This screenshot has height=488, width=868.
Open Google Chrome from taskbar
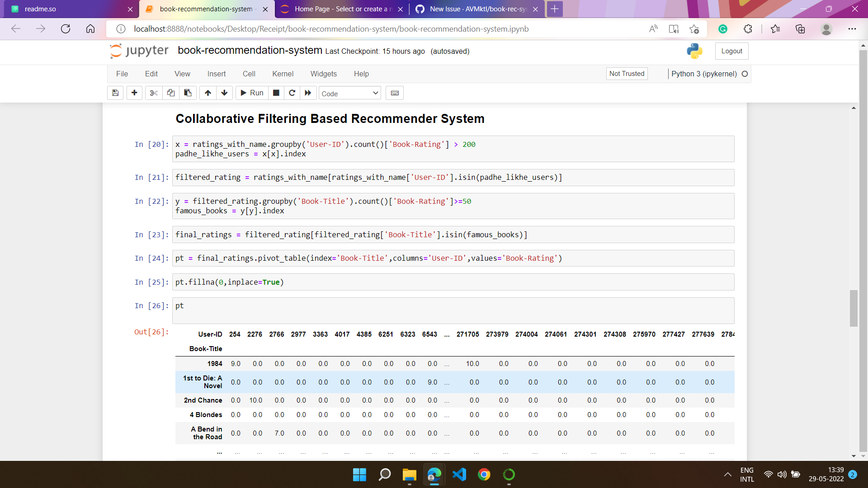484,474
